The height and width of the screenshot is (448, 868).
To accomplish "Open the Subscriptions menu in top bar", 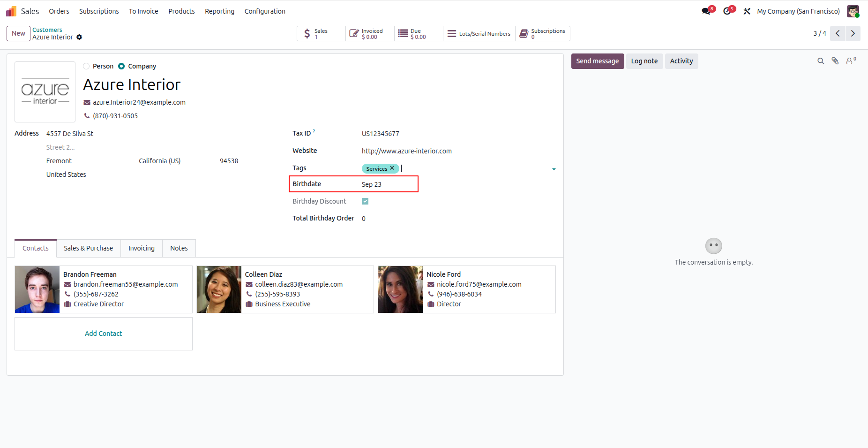I will (x=99, y=11).
